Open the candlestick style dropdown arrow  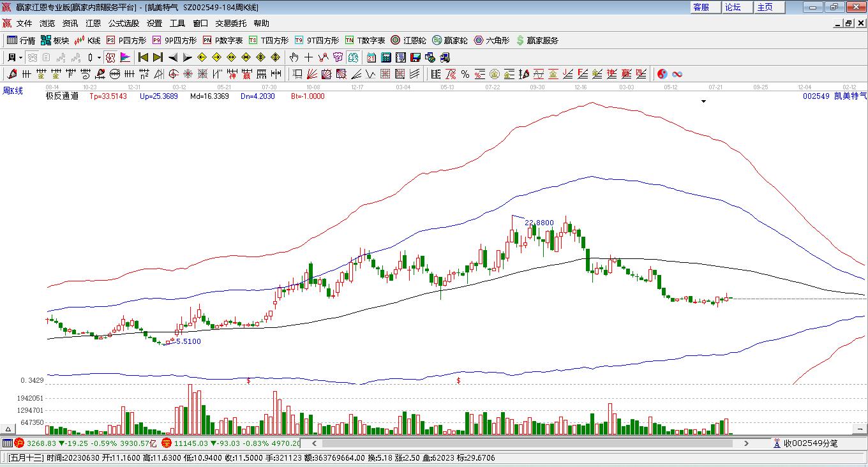pos(99,57)
